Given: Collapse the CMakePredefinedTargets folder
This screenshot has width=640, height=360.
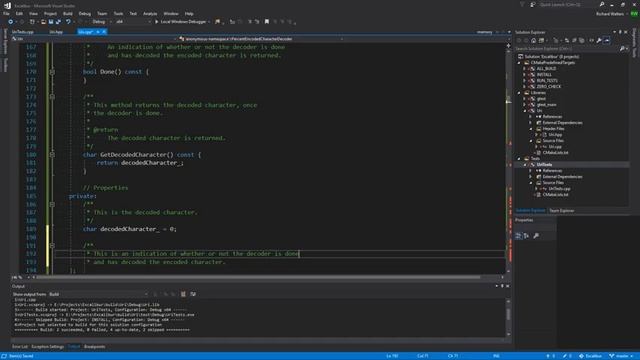Looking at the screenshot, I should tap(519, 63).
